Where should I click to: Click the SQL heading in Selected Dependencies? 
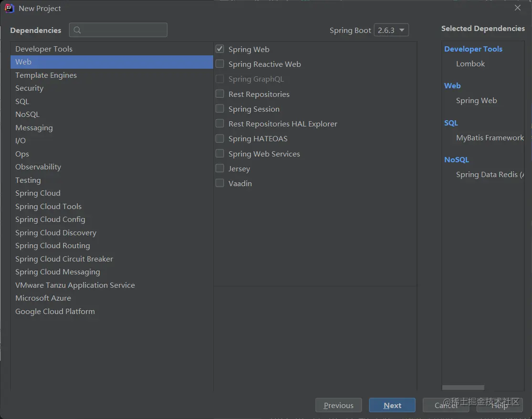pos(451,123)
